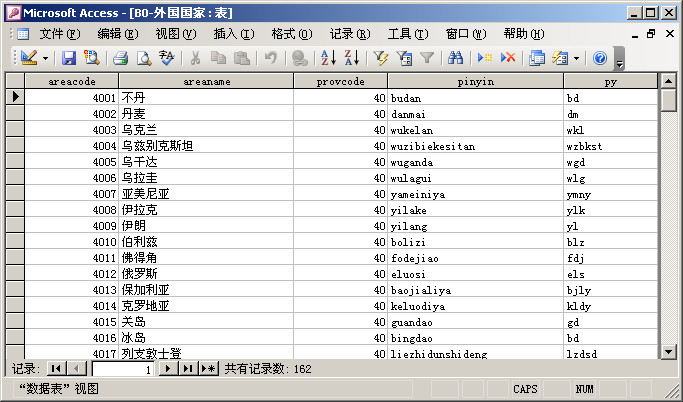The image size is (683, 402).
Task: Click the Save diskette icon
Action: pyautogui.click(x=69, y=57)
